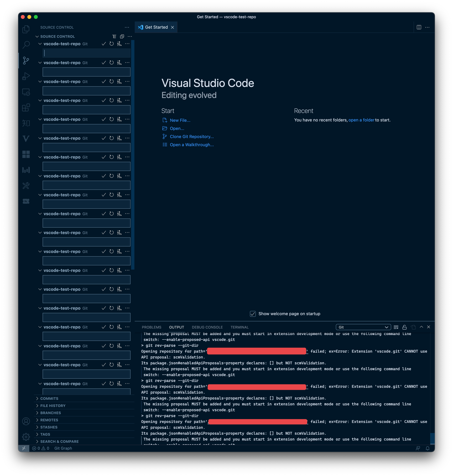Toggle auto-scroll lock in the Output panel
Image resolution: width=453 pixels, height=476 pixels.
[x=405, y=327]
